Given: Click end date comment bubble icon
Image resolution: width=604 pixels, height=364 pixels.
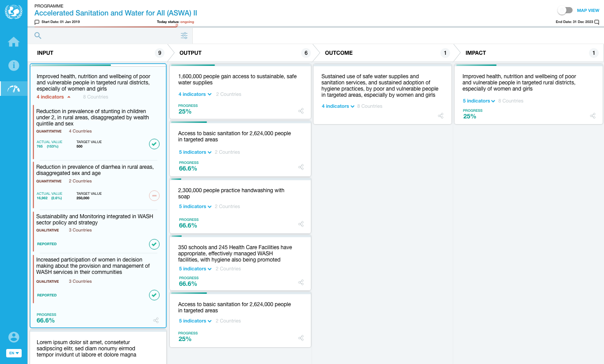Looking at the screenshot, I should click(x=597, y=22).
